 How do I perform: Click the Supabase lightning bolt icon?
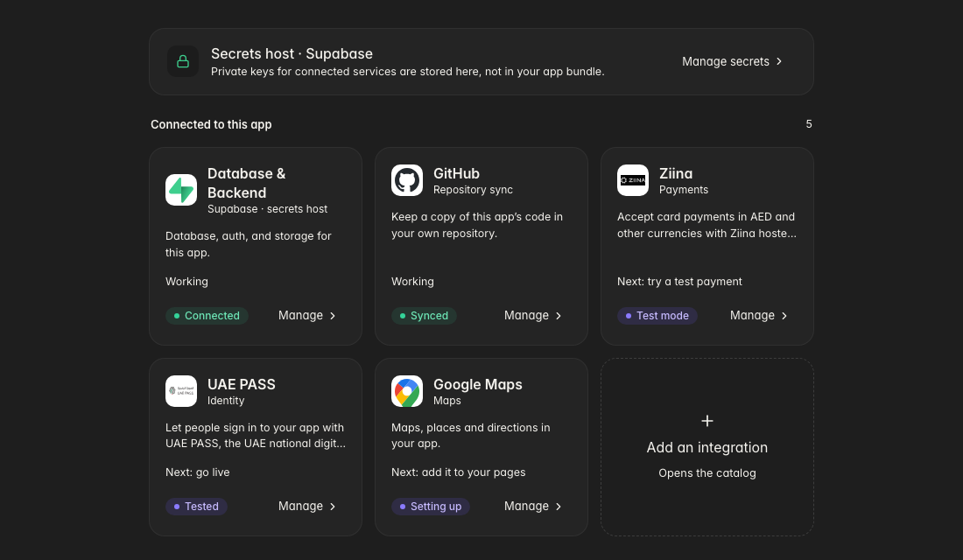coord(181,190)
